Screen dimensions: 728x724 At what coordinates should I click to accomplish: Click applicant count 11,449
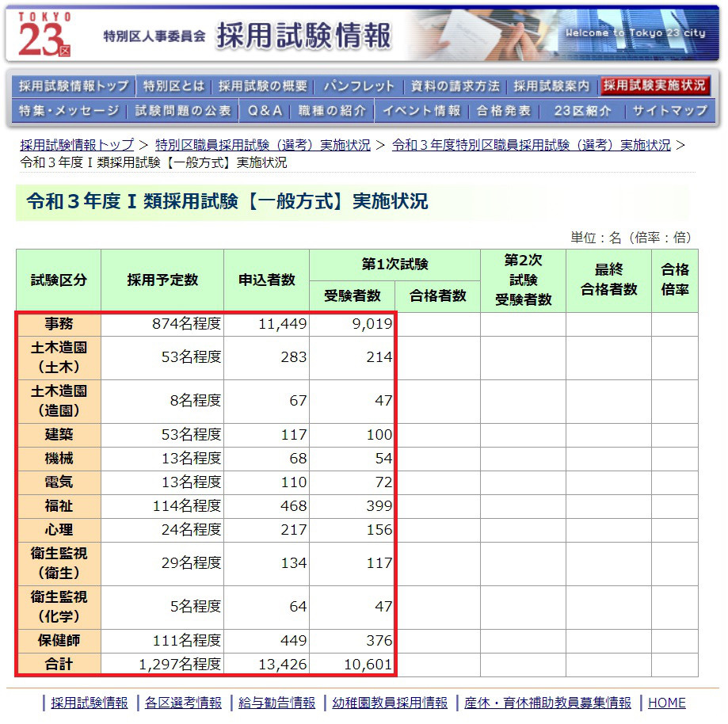pyautogui.click(x=266, y=324)
